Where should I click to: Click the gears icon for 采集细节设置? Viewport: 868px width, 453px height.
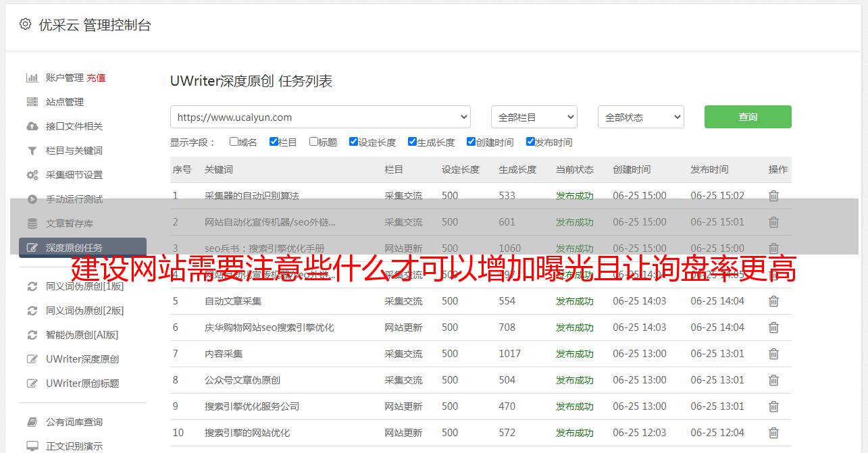(32, 175)
